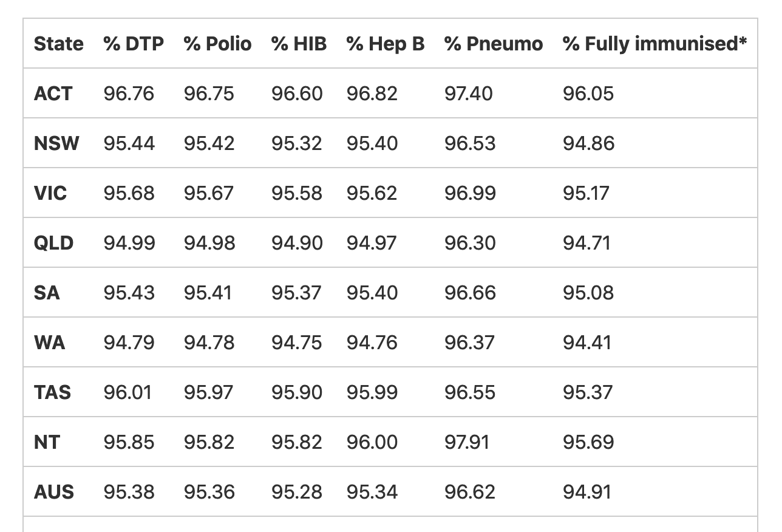Select the WA row label
Image resolution: width=782 pixels, height=532 pixels.
click(49, 343)
